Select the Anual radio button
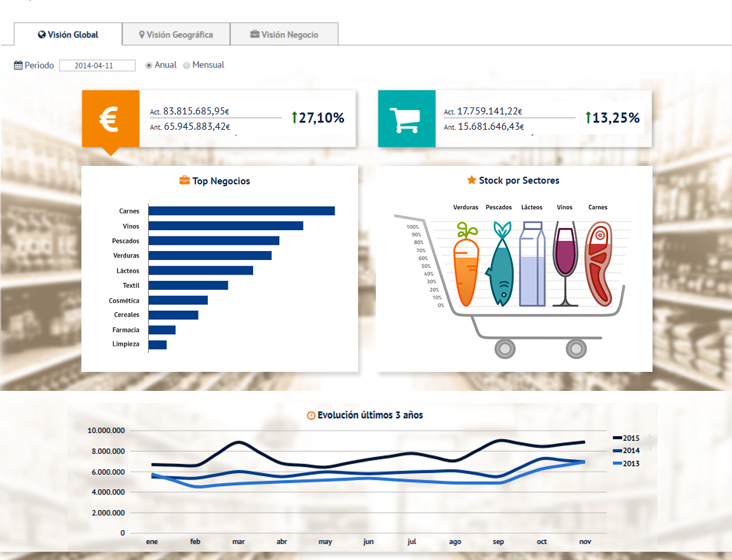 (x=149, y=65)
